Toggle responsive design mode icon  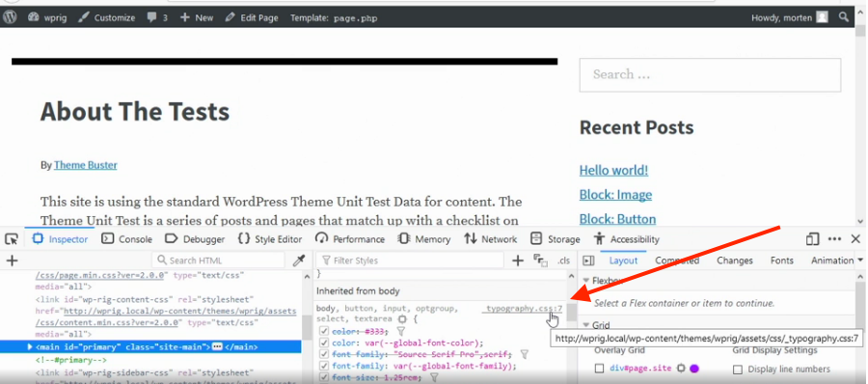click(812, 239)
